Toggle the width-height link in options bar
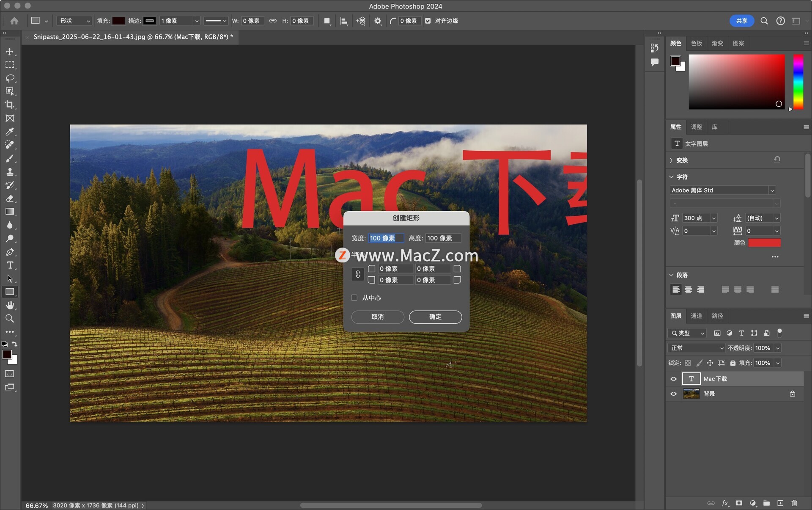The width and height of the screenshot is (812, 510). 273,21
